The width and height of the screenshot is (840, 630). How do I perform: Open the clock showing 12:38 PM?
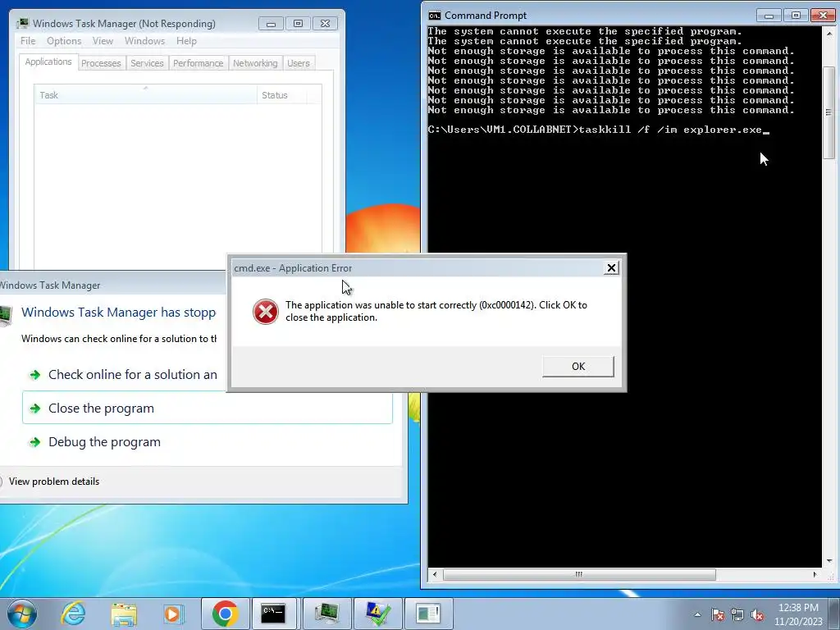(x=798, y=614)
